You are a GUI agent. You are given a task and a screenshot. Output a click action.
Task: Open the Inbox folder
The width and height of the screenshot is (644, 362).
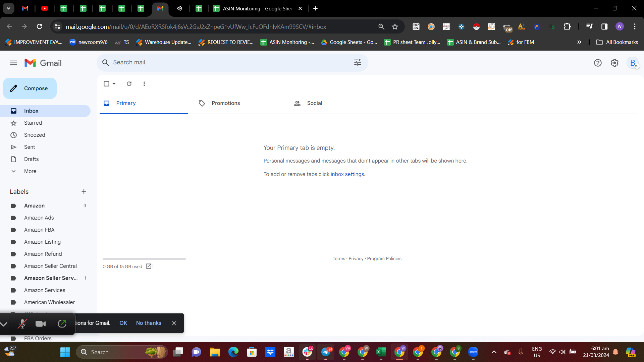point(45,111)
